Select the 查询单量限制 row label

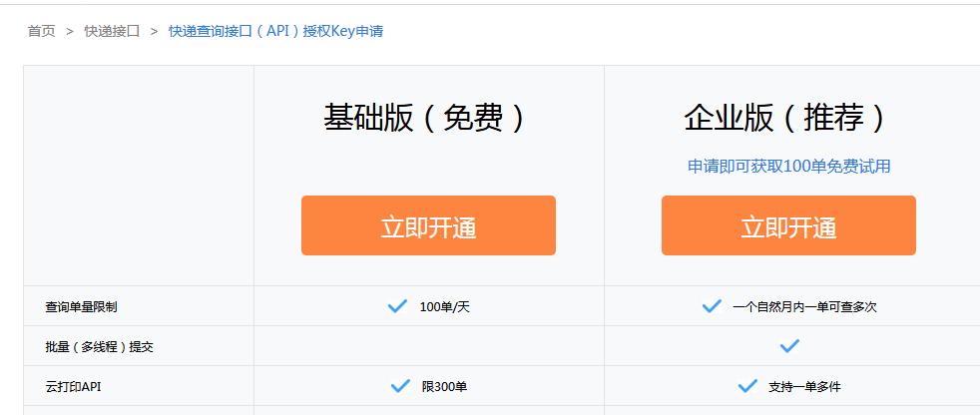point(88,306)
